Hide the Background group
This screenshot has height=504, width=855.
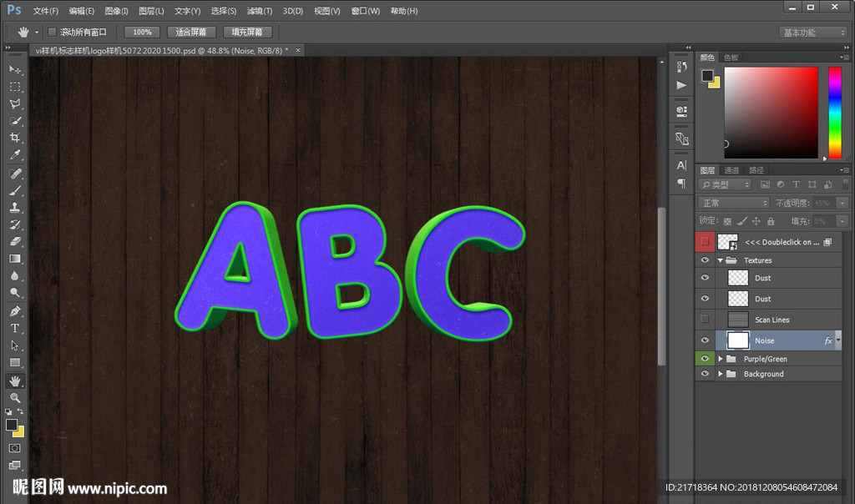[x=705, y=374]
